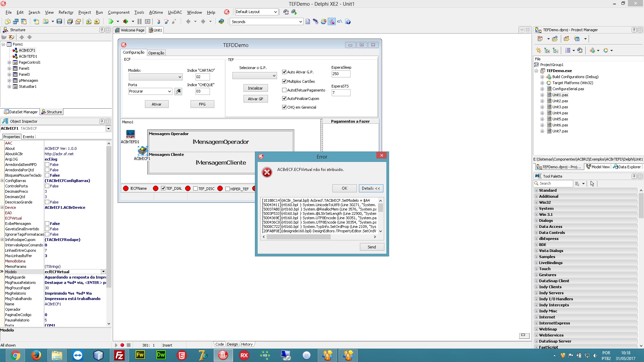Open the Seconds combo box in toolbar

[x=267, y=21]
